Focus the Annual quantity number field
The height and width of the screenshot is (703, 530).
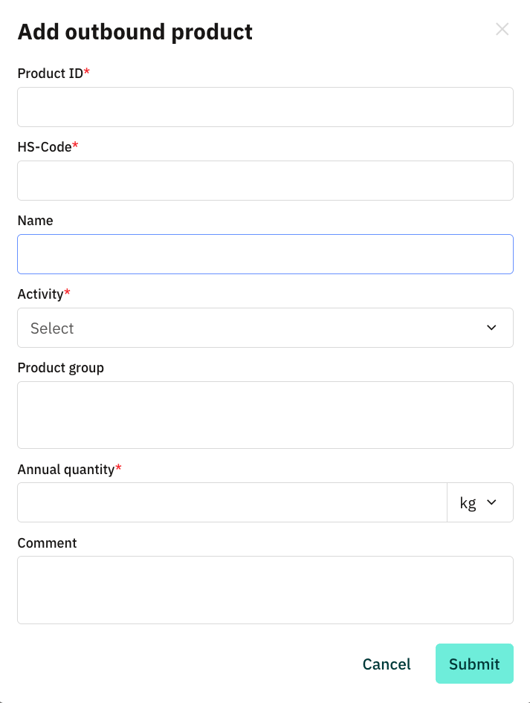click(x=232, y=503)
